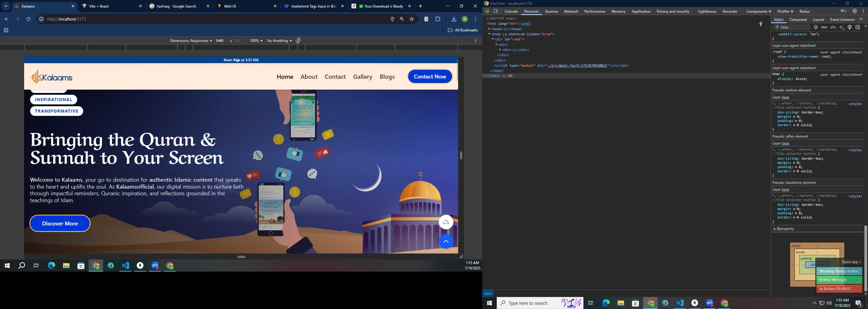Open the Dimensions Responsive dropdown
Screen dimensions: 868x309
(191, 41)
